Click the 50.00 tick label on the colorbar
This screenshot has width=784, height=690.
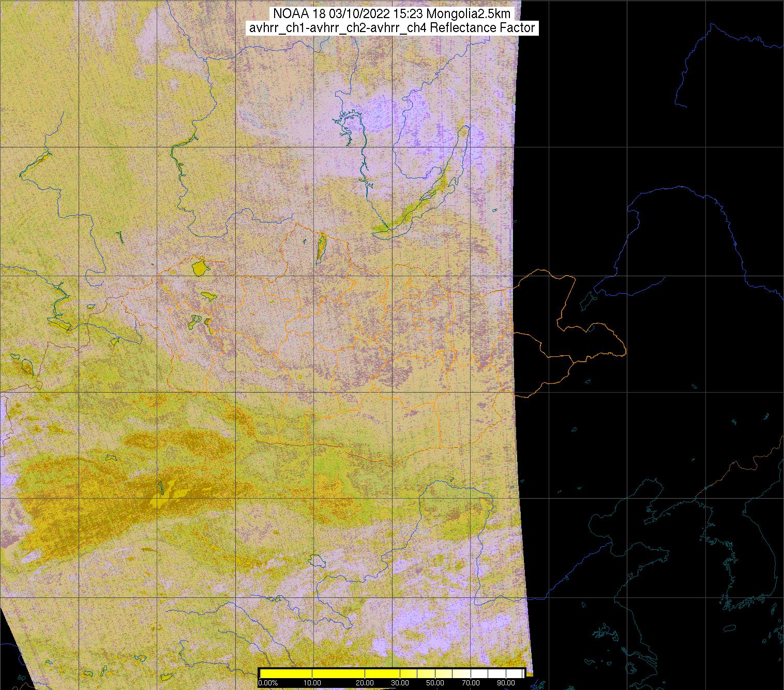pyautogui.click(x=435, y=683)
